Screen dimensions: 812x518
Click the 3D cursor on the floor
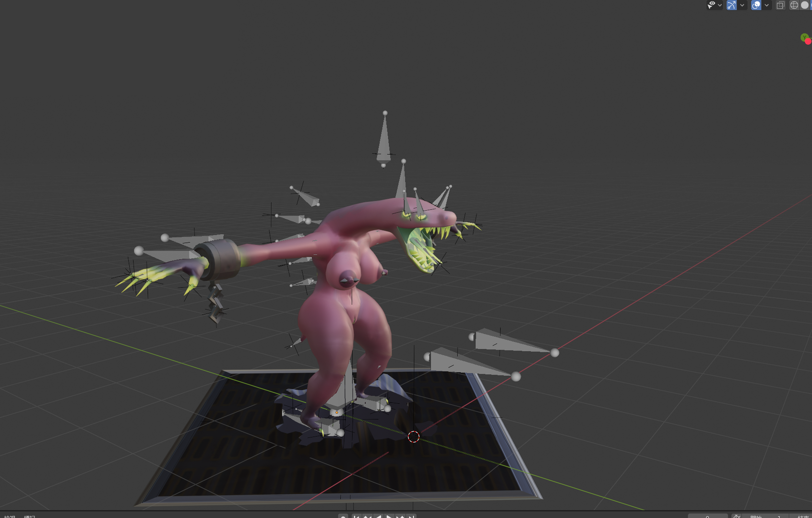tap(413, 436)
